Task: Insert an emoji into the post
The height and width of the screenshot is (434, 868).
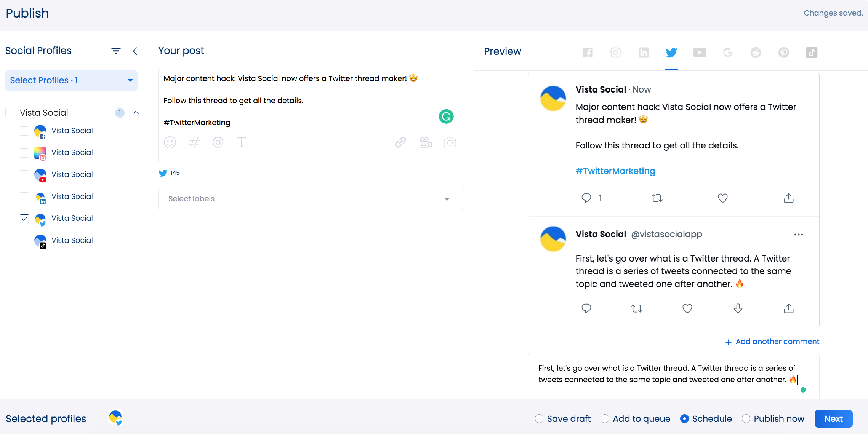Action: coord(170,142)
